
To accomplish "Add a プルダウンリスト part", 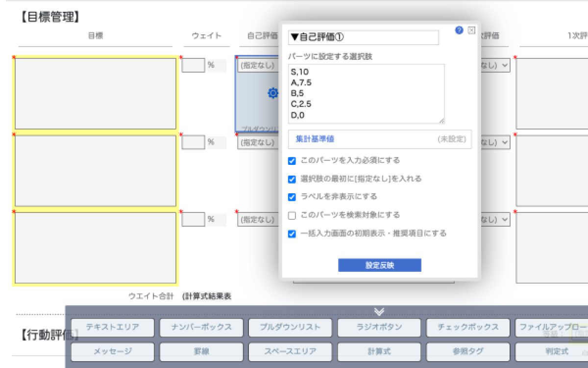I will pos(290,327).
